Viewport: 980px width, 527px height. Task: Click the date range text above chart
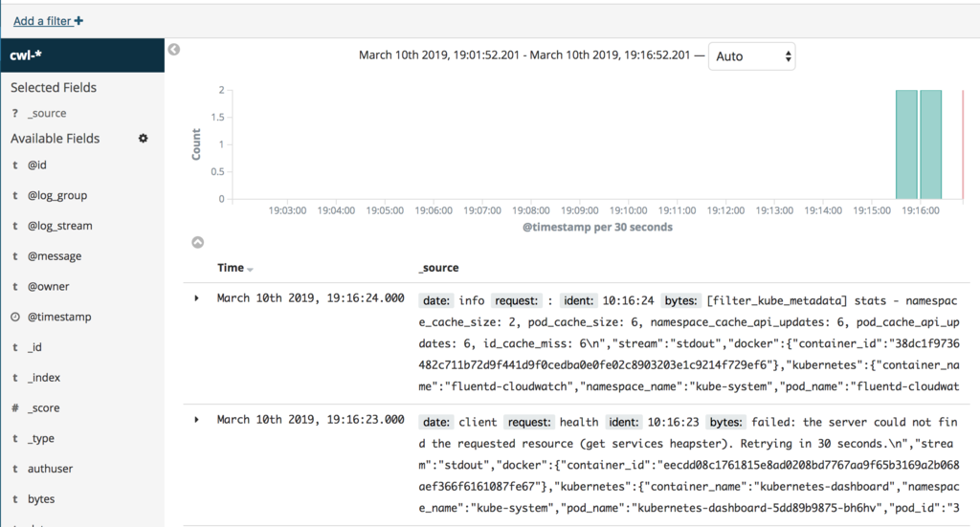coord(524,55)
